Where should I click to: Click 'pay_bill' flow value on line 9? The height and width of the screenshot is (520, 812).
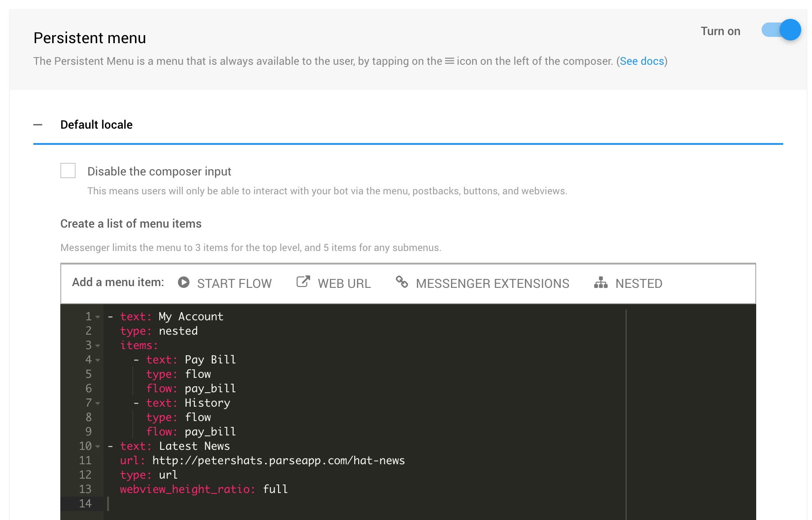coord(210,432)
